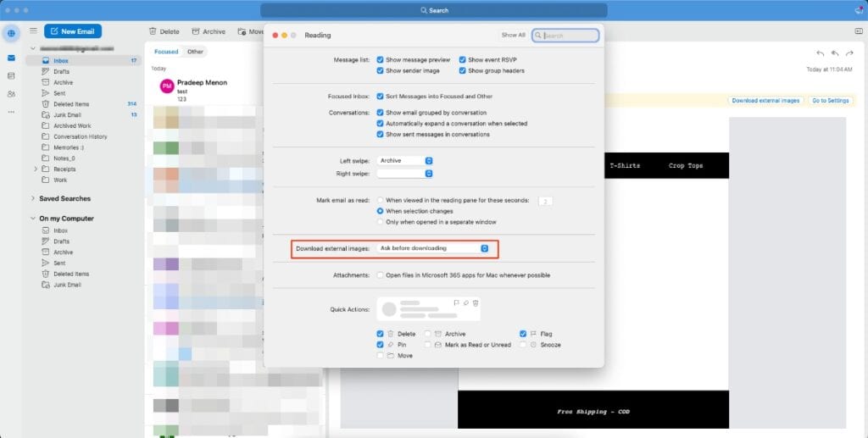Click the Delete toolbar button
Viewport: 868px width, 438px height.
pos(164,31)
